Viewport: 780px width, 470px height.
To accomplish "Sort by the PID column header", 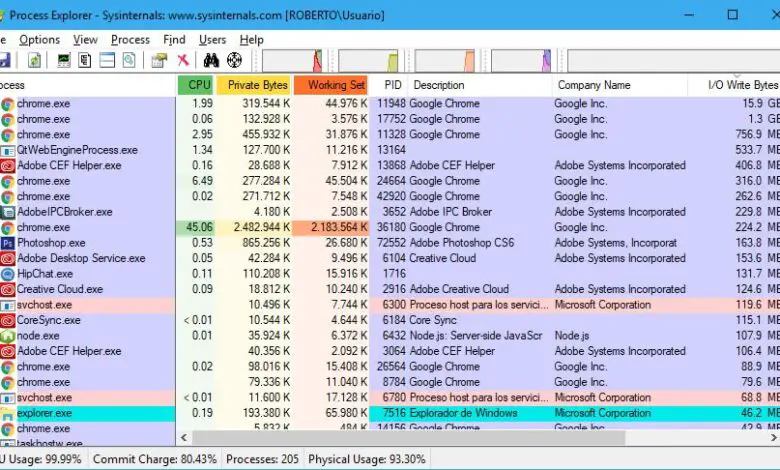I will [389, 85].
